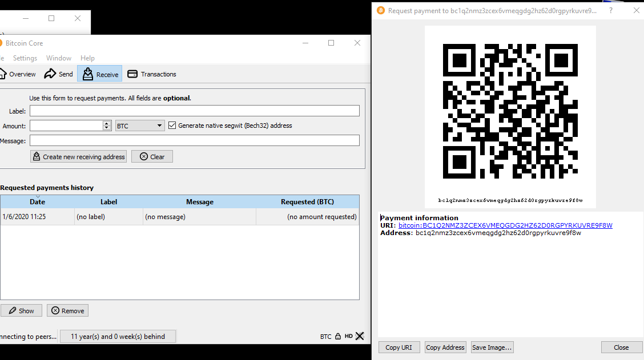The width and height of the screenshot is (644, 360).
Task: Maximize the background window behind Bitcoin Core
Action: click(x=51, y=18)
